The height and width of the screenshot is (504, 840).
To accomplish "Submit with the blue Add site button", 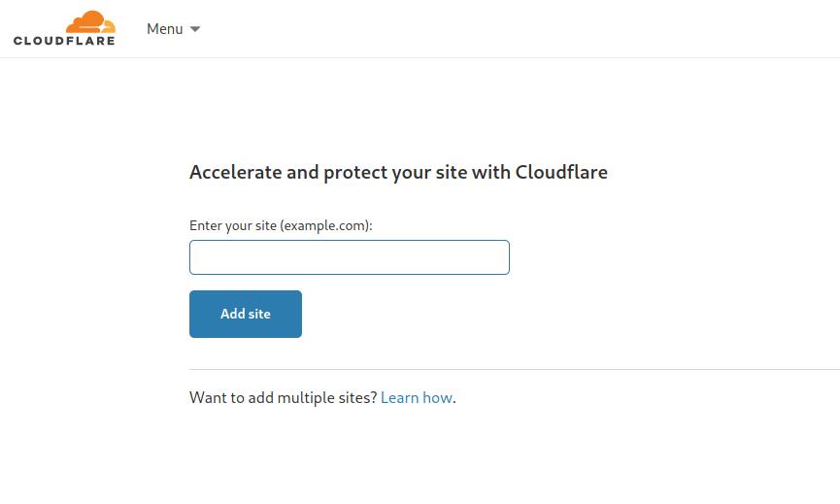I will [x=246, y=314].
